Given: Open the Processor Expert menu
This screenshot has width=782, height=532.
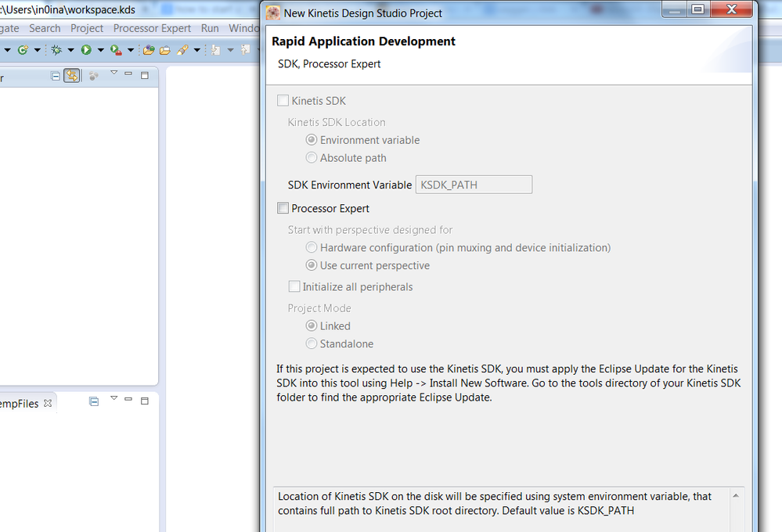Looking at the screenshot, I should click(x=152, y=28).
